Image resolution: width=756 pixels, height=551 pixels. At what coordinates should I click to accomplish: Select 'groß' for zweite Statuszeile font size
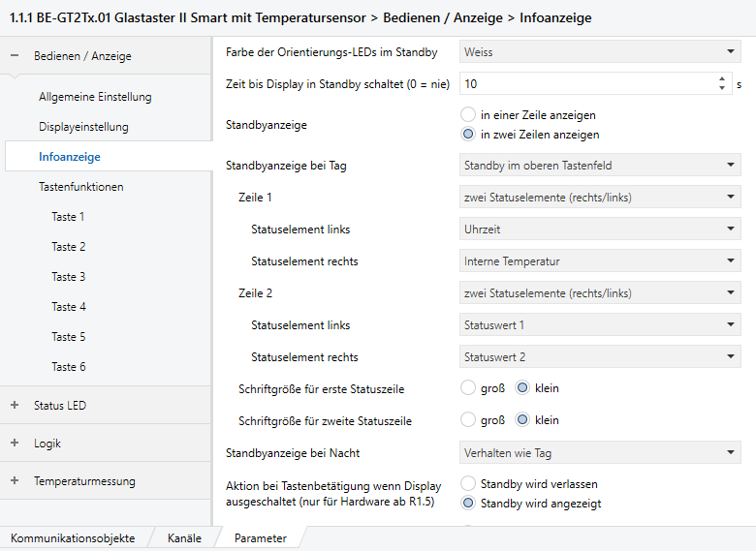(x=469, y=420)
